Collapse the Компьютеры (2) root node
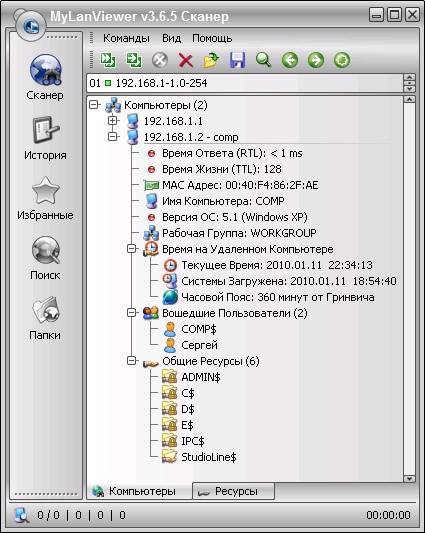425x533 pixels. coord(94,105)
